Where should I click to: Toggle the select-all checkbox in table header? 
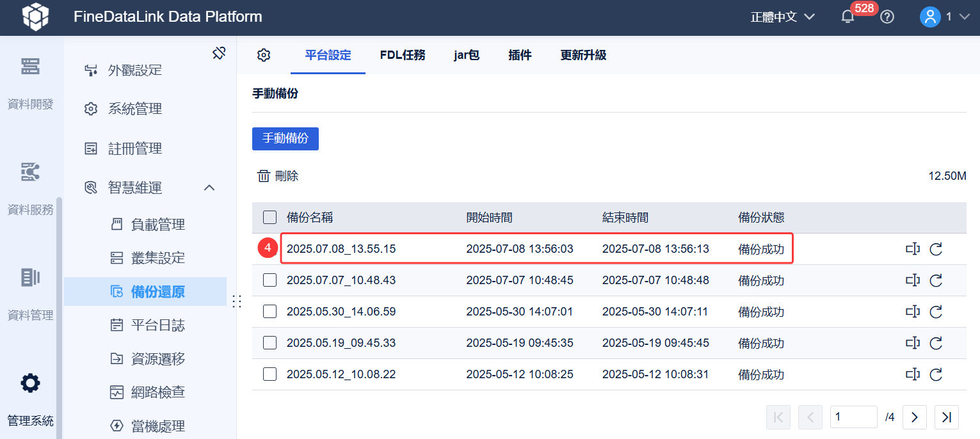270,218
